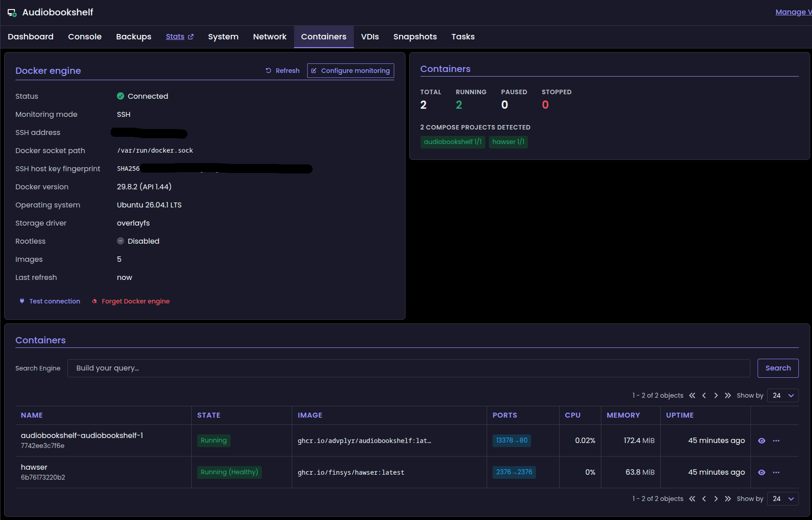This screenshot has height=520, width=812.
Task: View details eye icon for hawser container
Action: [762, 472]
